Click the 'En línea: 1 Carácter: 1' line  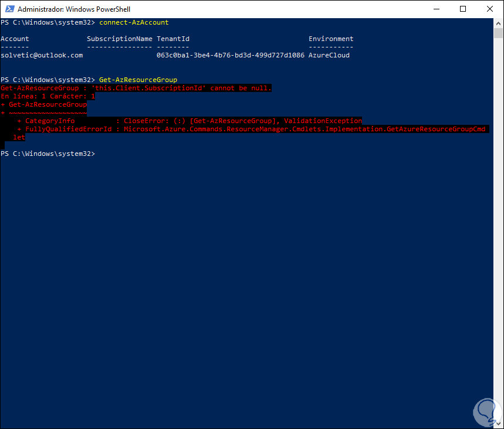point(48,96)
